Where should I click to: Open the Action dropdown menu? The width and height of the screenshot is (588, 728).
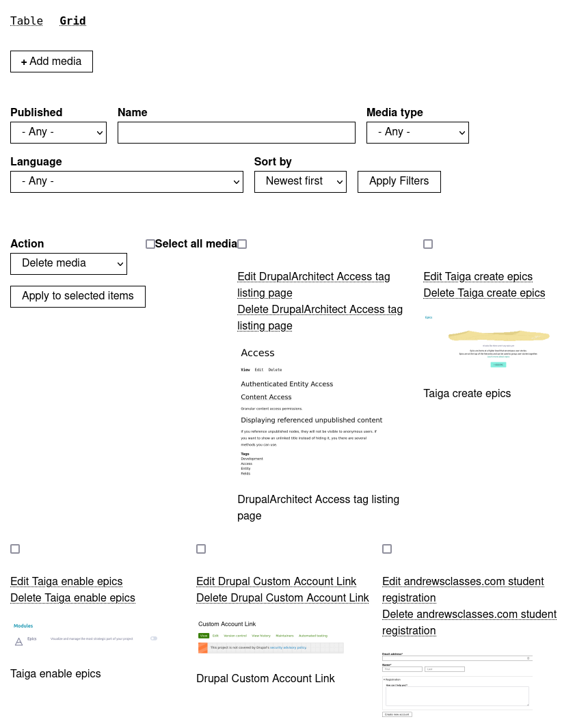click(68, 263)
